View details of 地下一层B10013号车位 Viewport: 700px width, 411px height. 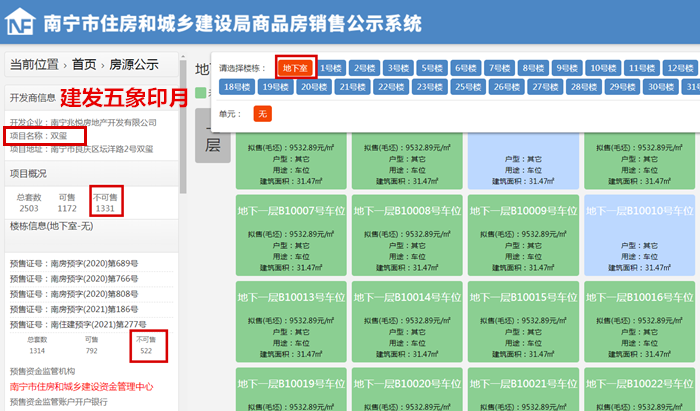[291, 321]
